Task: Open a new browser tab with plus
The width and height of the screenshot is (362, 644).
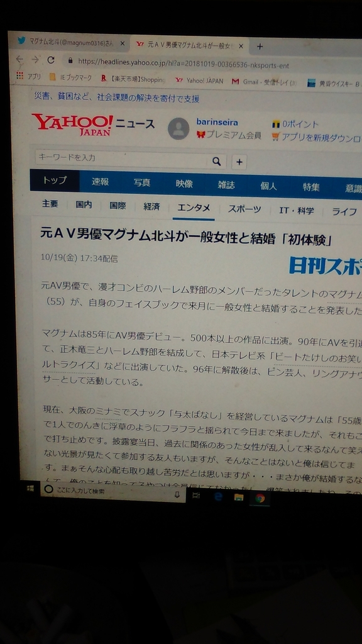Action: (x=260, y=47)
